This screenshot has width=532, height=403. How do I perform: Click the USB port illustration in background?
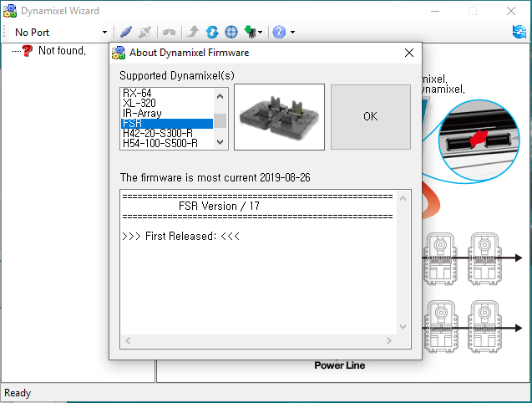pos(479,141)
